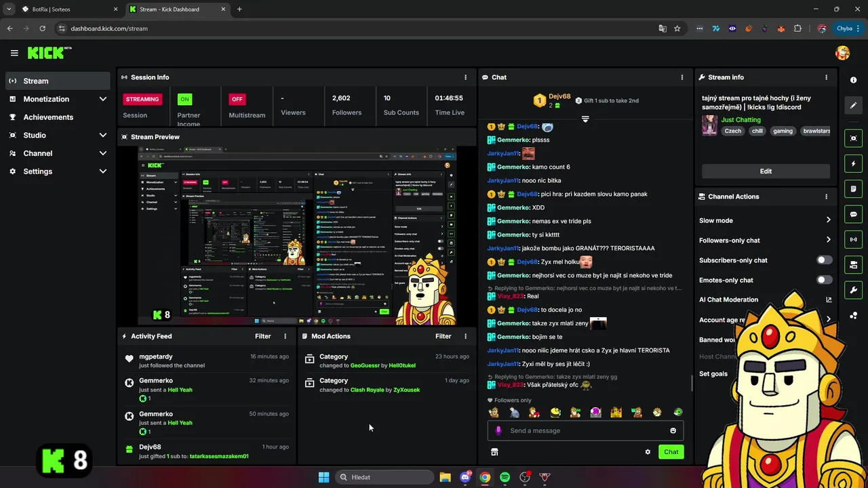Click the pencil edit icon in right sidebar

coord(853,106)
